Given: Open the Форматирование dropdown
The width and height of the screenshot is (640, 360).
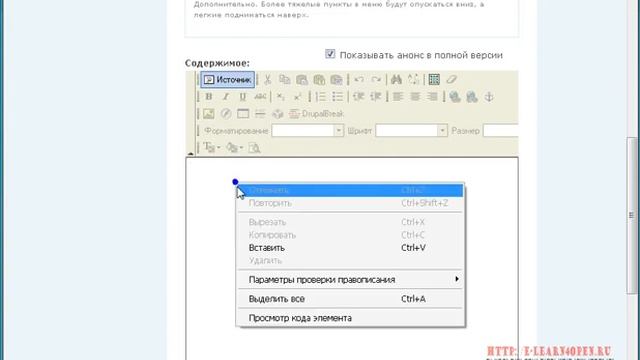Looking at the screenshot, I should click(x=308, y=131).
